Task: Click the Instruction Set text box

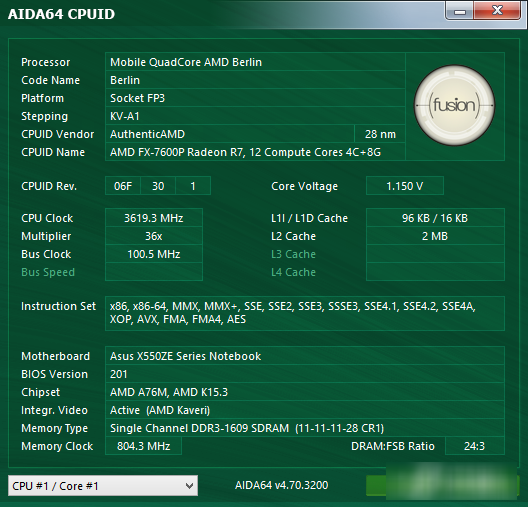Action: (305, 313)
